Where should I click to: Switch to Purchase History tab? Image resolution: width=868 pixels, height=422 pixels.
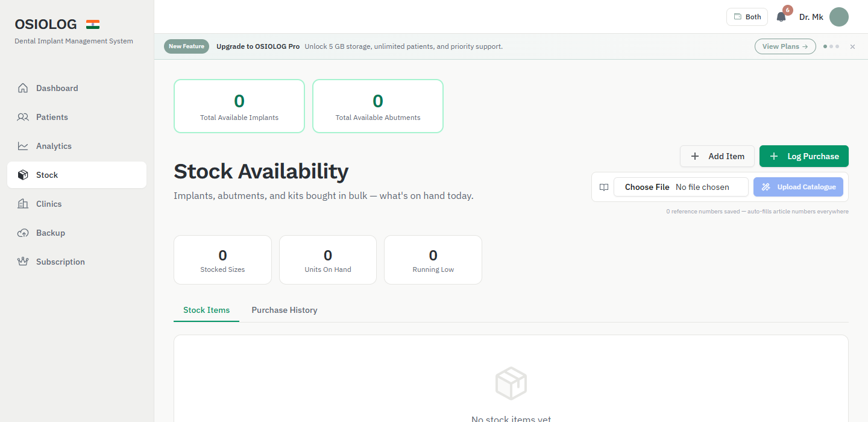(285, 310)
